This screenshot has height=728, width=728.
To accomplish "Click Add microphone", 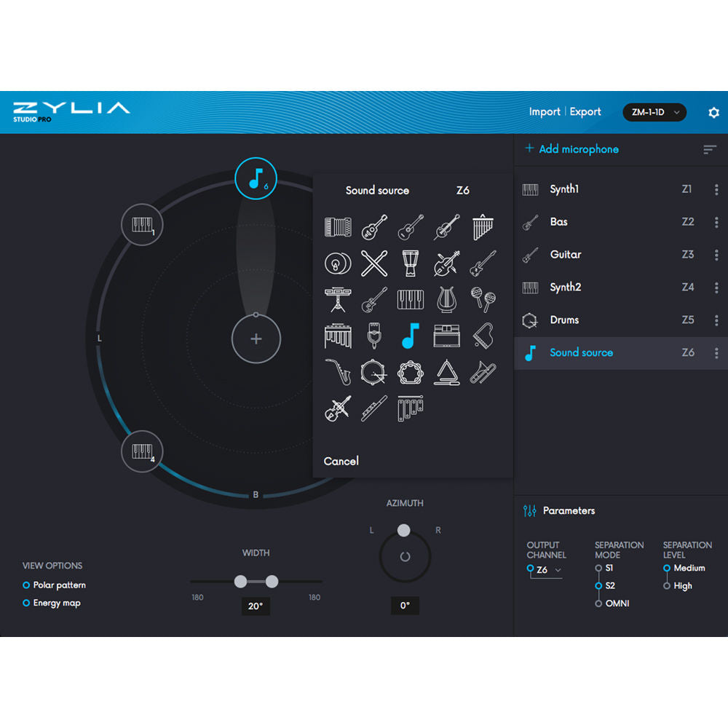I will pos(571,149).
